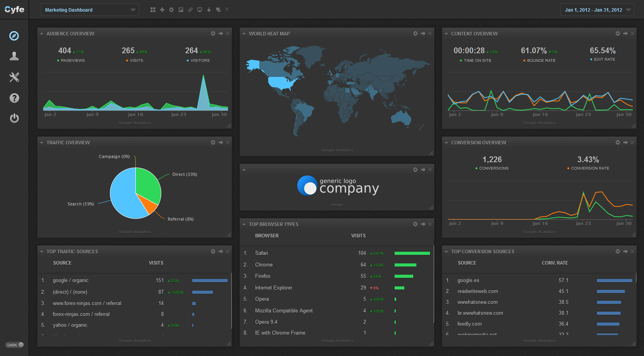Click the download export icon in the toolbar
This screenshot has height=356, width=644.
pos(209,9)
